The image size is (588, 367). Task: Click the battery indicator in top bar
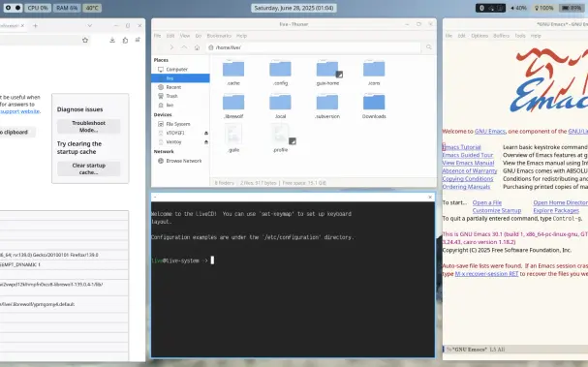(572, 8)
